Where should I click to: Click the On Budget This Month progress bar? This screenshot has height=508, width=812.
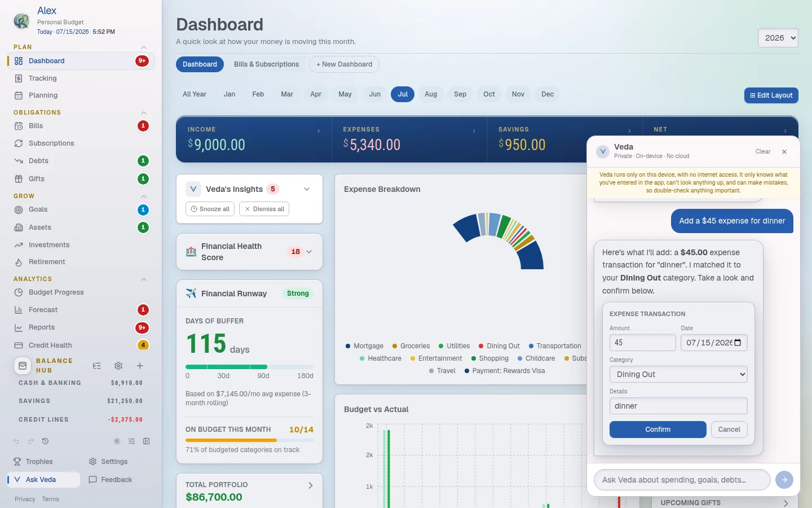click(x=249, y=440)
